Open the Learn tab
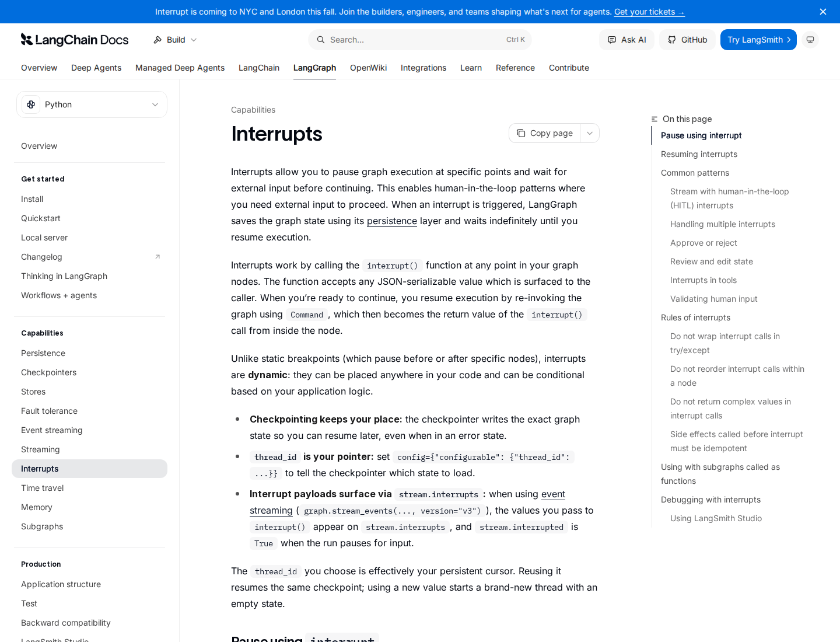Viewport: 840px width, 642px height. tap(471, 68)
